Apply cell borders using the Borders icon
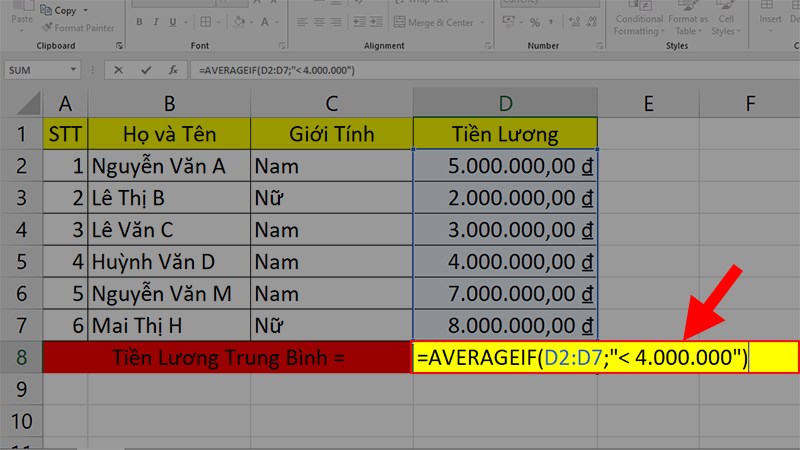Screen dimensions: 800x450 click(x=206, y=22)
